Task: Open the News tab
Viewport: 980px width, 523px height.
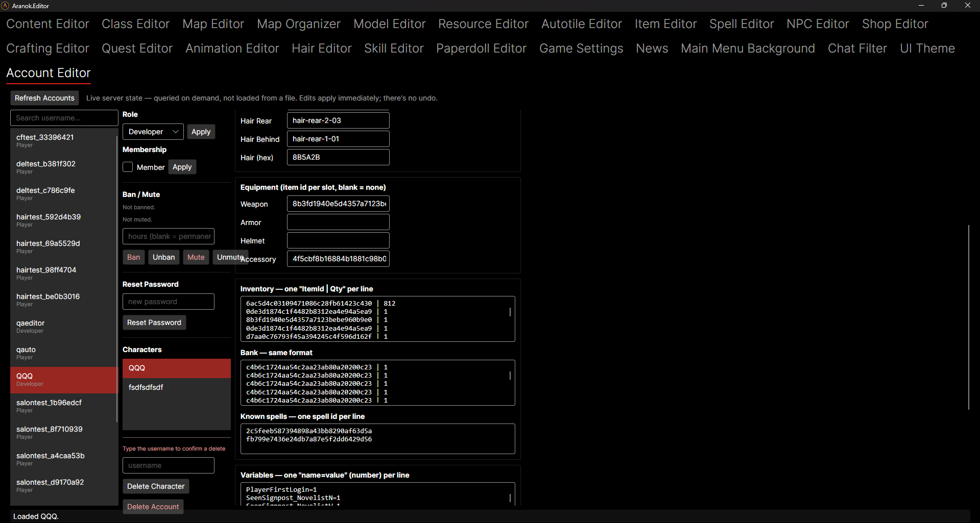Action: (652, 48)
